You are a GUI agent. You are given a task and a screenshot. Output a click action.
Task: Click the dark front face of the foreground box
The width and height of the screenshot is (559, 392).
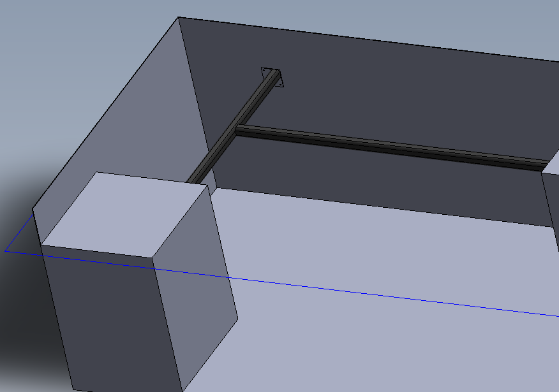[x=108, y=319]
